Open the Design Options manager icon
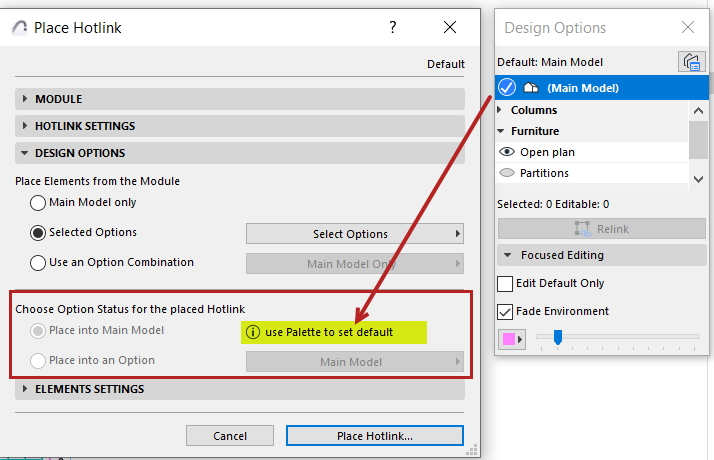This screenshot has width=714, height=460. (690, 62)
